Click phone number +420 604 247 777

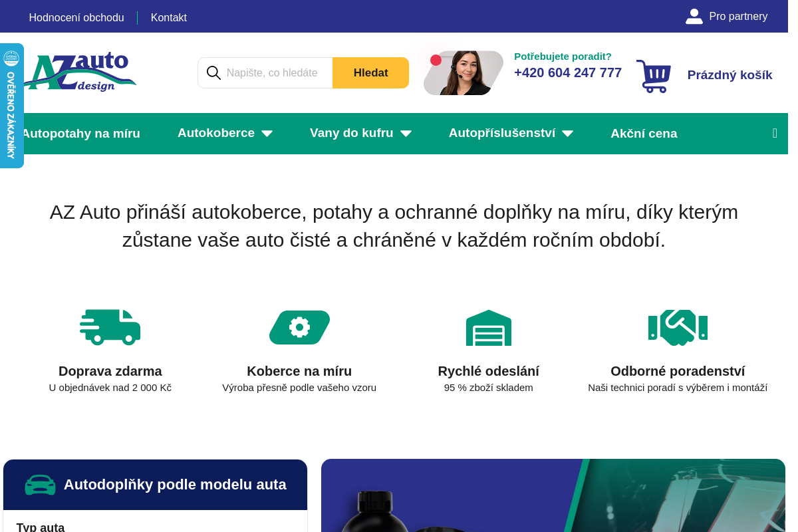click(568, 72)
